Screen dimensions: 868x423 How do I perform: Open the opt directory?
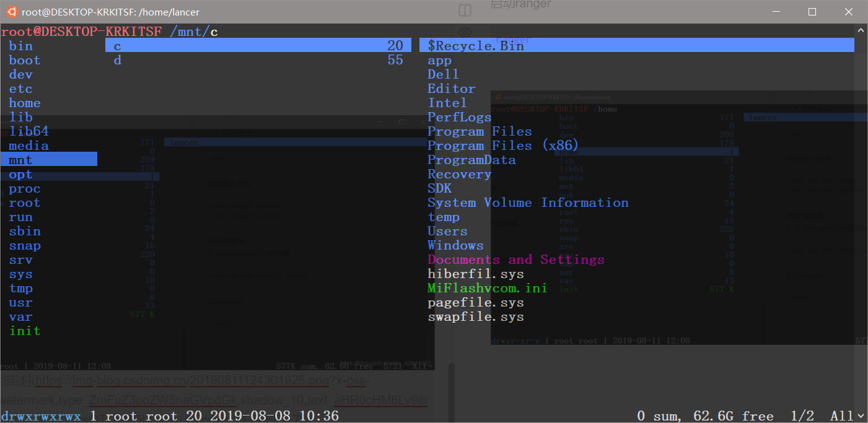pyautogui.click(x=20, y=174)
